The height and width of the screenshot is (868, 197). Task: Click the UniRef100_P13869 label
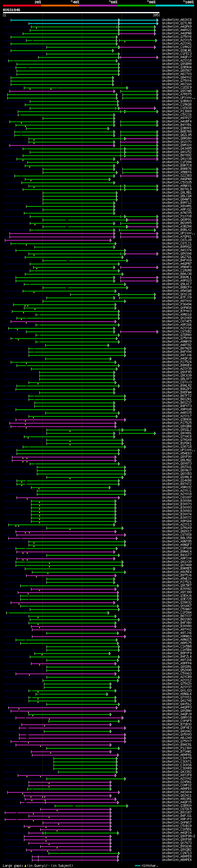[177, 111]
